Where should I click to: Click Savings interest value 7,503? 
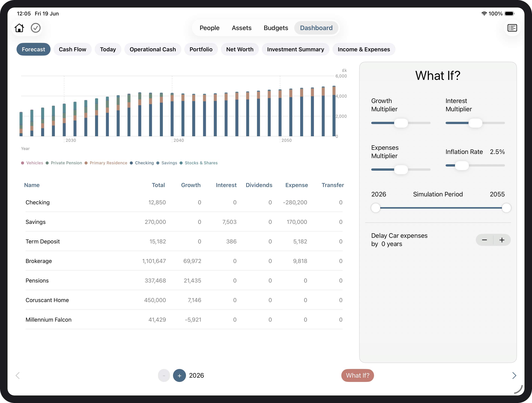coord(229,222)
